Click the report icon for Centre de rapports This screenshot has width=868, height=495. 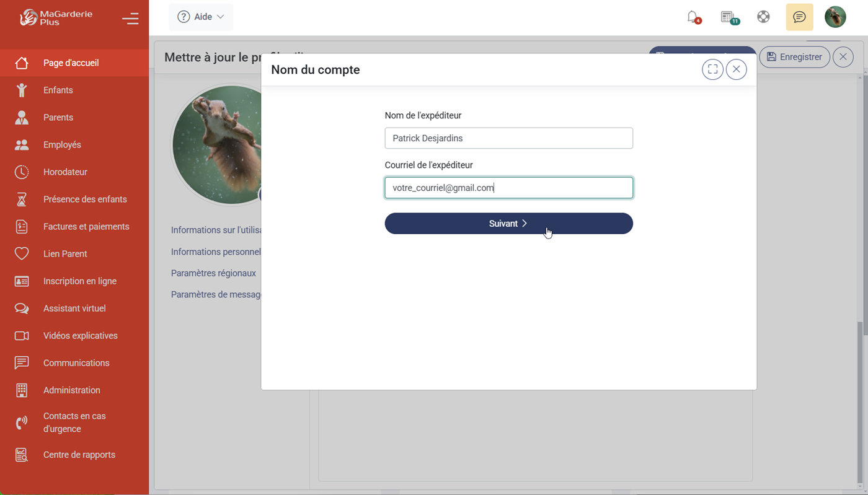click(x=22, y=455)
